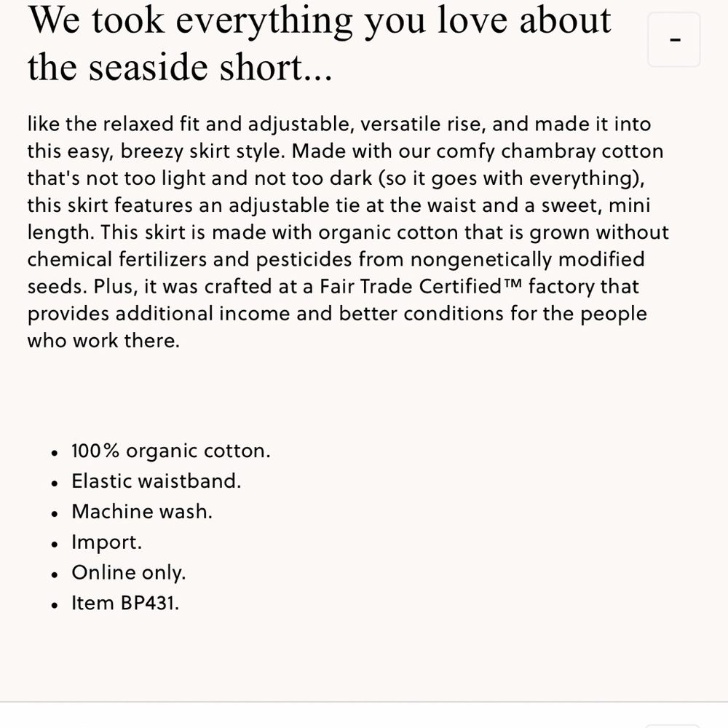
Task: Click 'the seaside short...' heading line
Action: point(180,68)
